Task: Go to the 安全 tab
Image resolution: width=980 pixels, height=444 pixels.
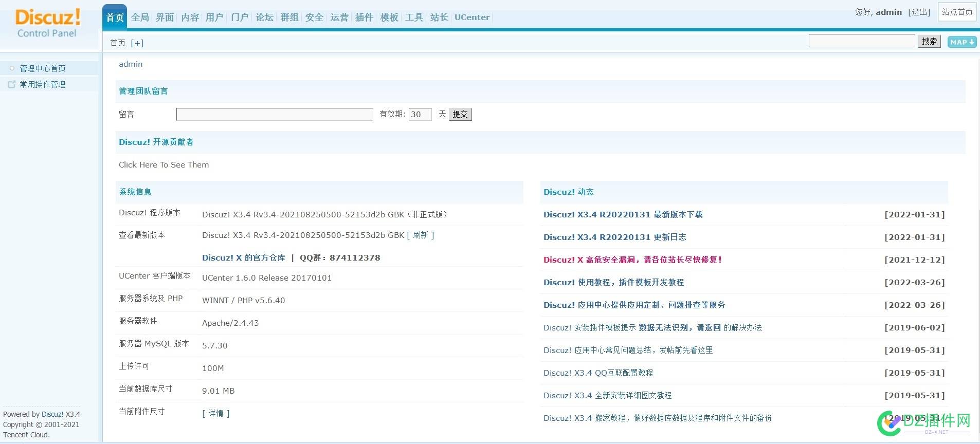Action: tap(314, 17)
